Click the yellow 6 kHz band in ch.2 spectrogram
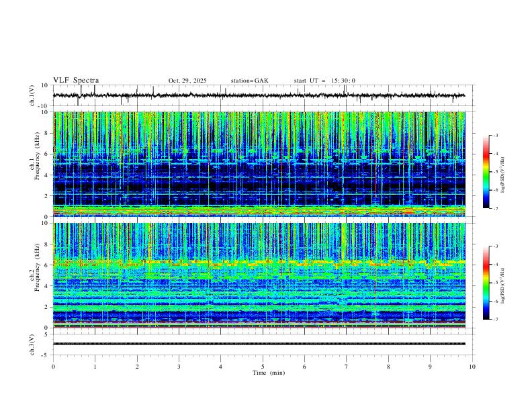The image size is (532, 411). click(259, 262)
